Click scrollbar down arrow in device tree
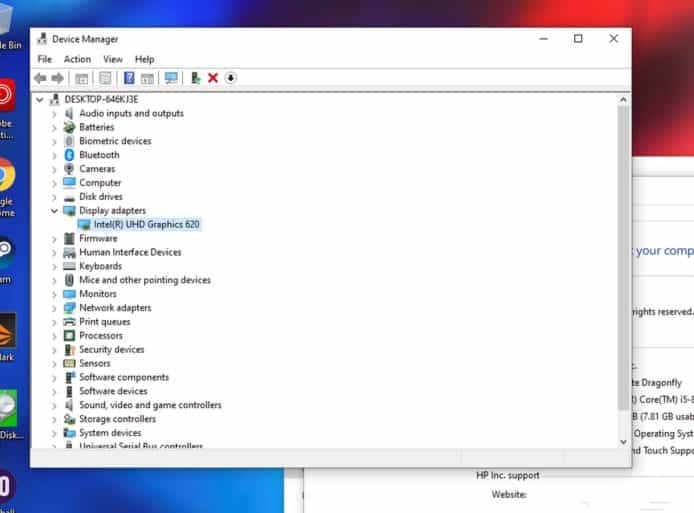694x513 pixels. [623, 442]
